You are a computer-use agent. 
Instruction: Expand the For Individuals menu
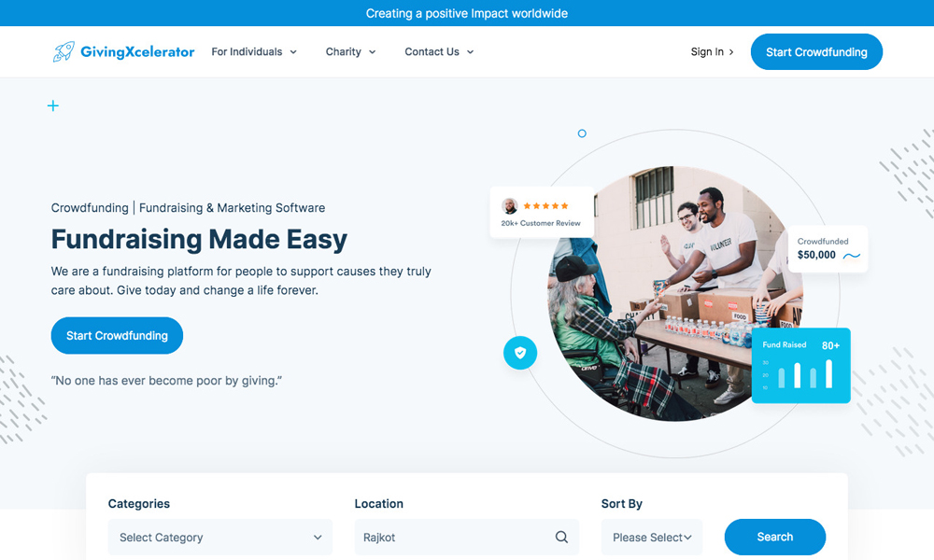254,52
